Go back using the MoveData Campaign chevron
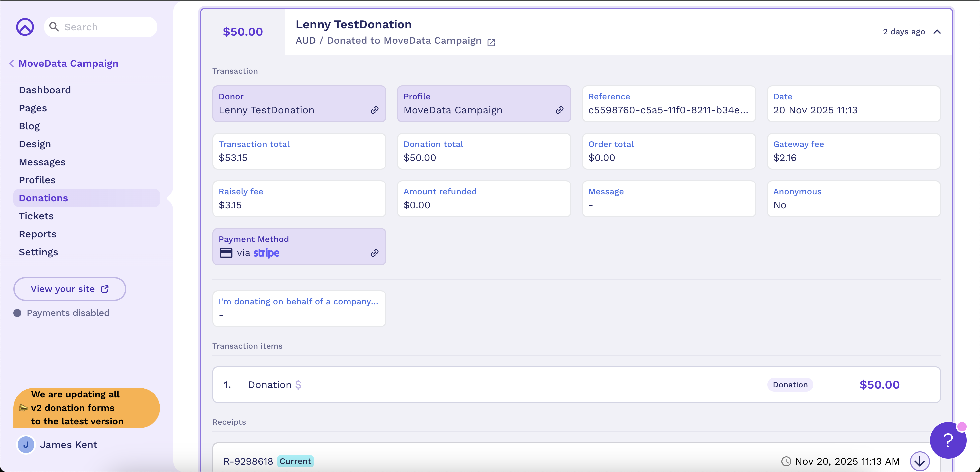The image size is (980, 472). (x=11, y=63)
